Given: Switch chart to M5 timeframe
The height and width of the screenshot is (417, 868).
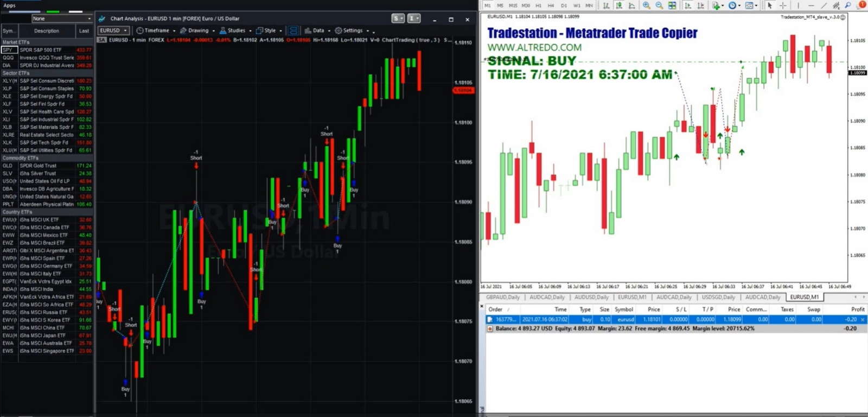Looking at the screenshot, I should click(x=500, y=5).
